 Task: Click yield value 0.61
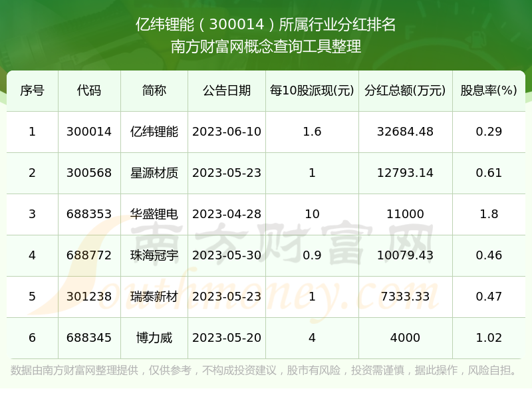489,173
